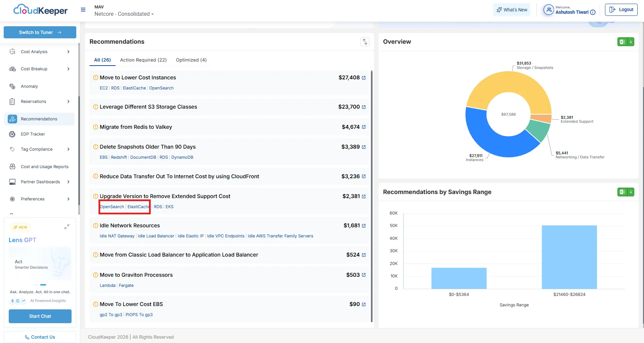Screen dimensions: 644x343
Task: Click the EDP Tracker sidebar icon
Action: coord(12,134)
